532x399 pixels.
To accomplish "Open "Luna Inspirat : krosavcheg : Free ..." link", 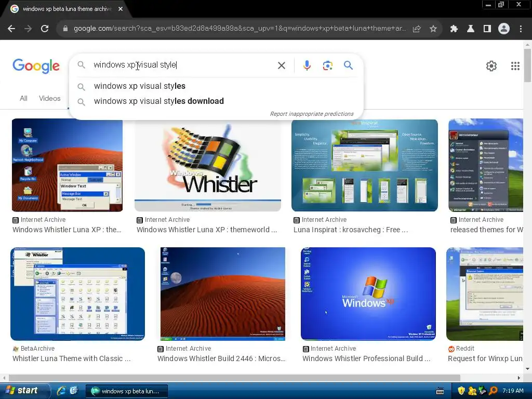I will [x=351, y=230].
